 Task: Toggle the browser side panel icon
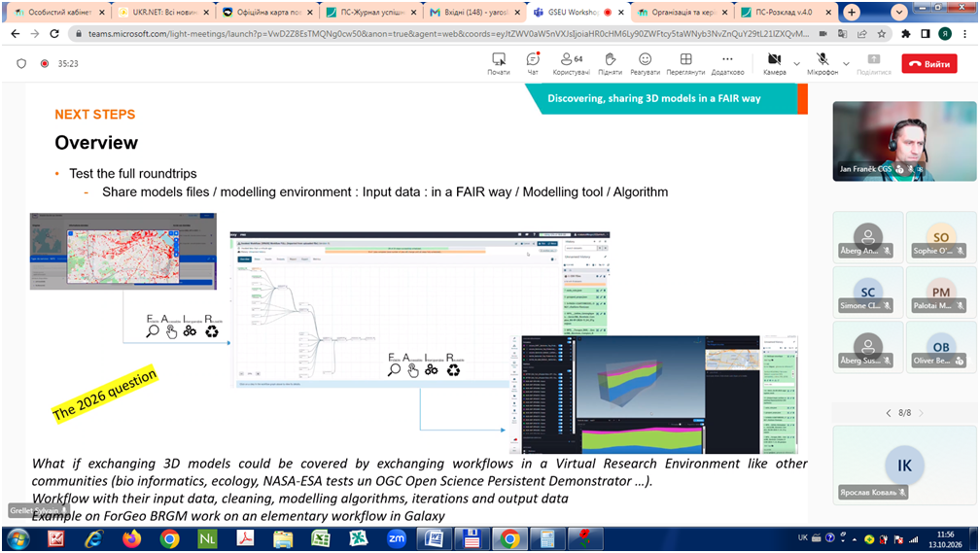pos(925,34)
